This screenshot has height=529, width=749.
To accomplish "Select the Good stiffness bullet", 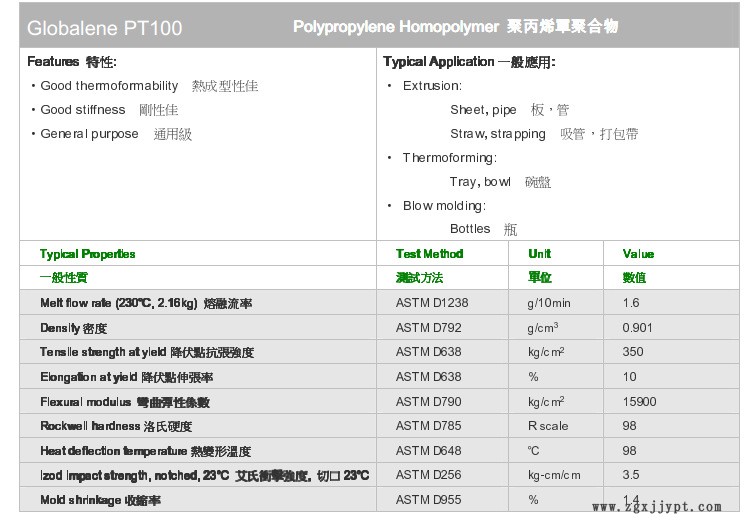I will tap(109, 110).
